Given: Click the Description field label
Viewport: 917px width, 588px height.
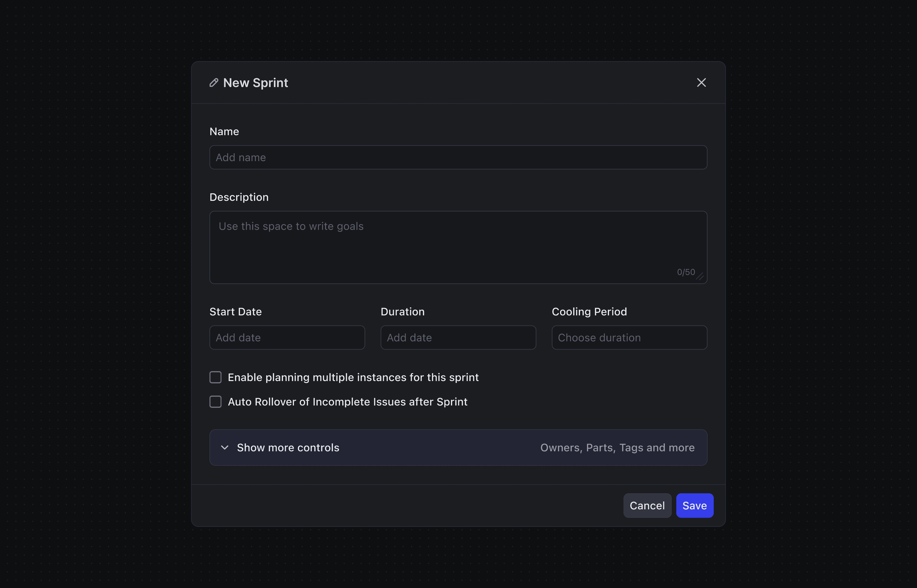Looking at the screenshot, I should coord(239,197).
